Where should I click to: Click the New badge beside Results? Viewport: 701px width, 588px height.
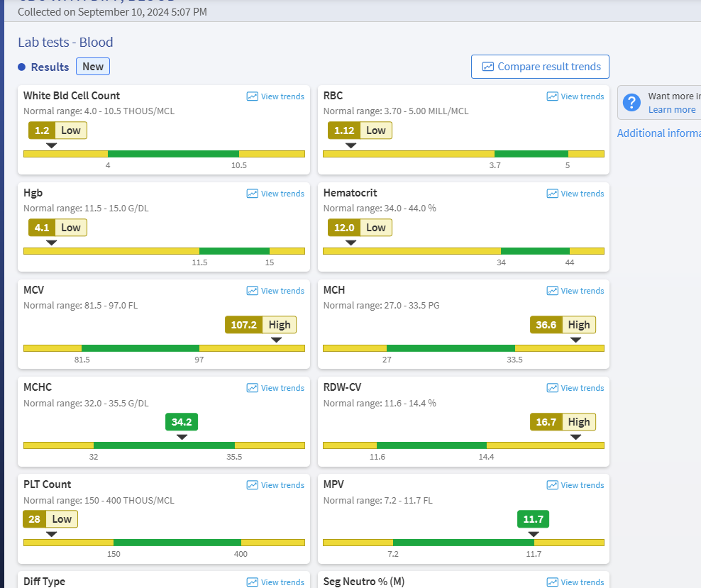[93, 67]
